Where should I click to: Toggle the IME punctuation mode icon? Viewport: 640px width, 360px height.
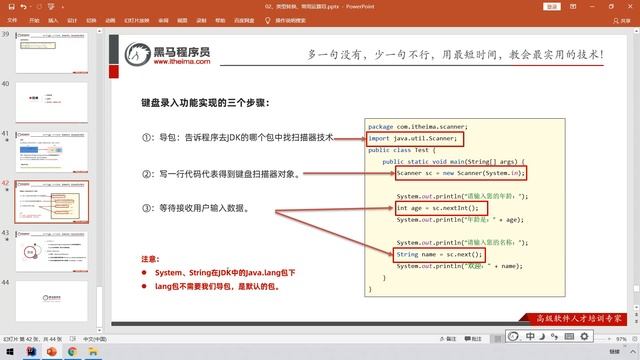[554, 336]
